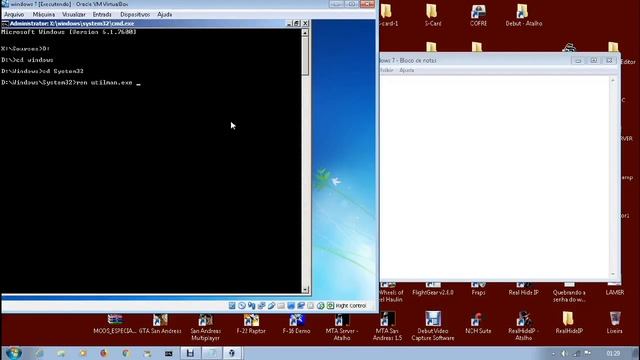This screenshot has height=360, width=640.
Task: Click the shared folders status icon
Action: [281, 306]
